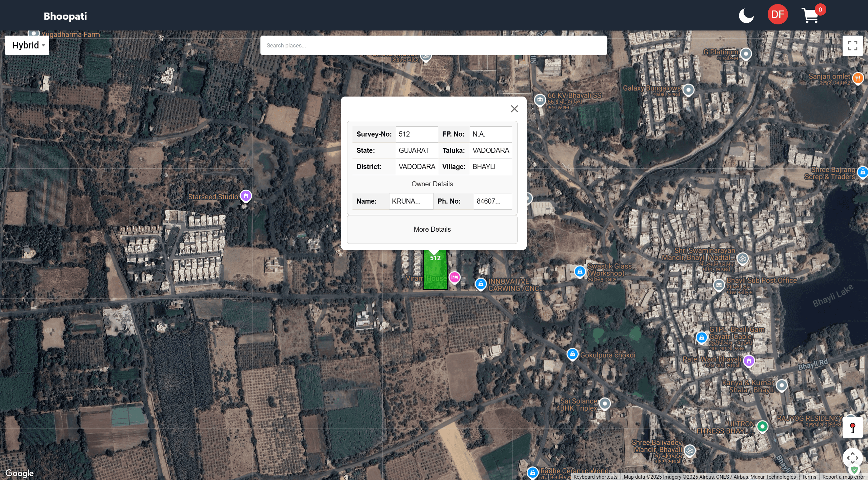Screen dimensions: 868x480
Task: Click the More Details button
Action: point(432,229)
